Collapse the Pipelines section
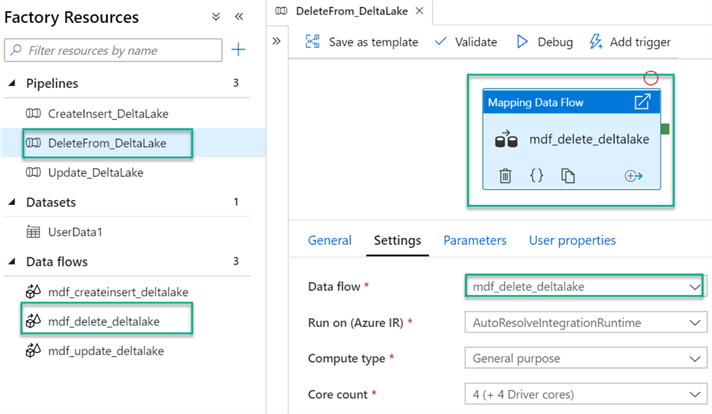712x414 pixels. 11,83
